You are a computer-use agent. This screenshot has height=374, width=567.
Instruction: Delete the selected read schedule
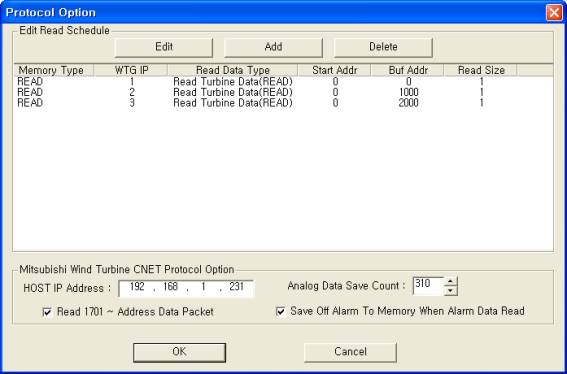pos(383,47)
